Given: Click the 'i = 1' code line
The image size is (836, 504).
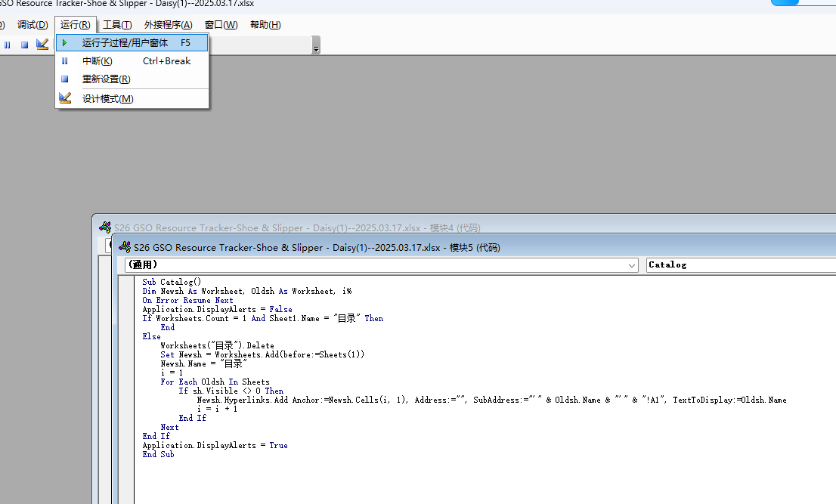Looking at the screenshot, I should (x=172, y=373).
